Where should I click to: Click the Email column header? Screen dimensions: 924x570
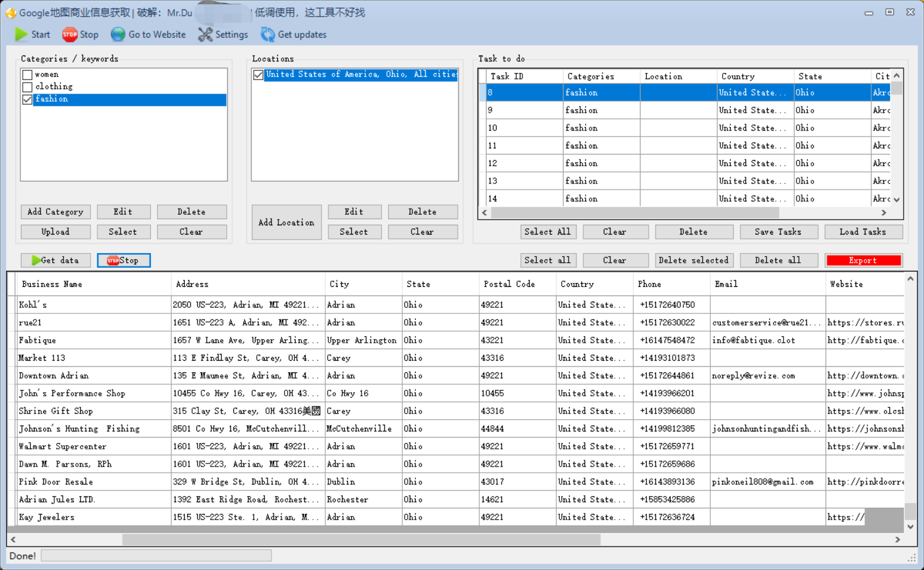pyautogui.click(x=768, y=284)
